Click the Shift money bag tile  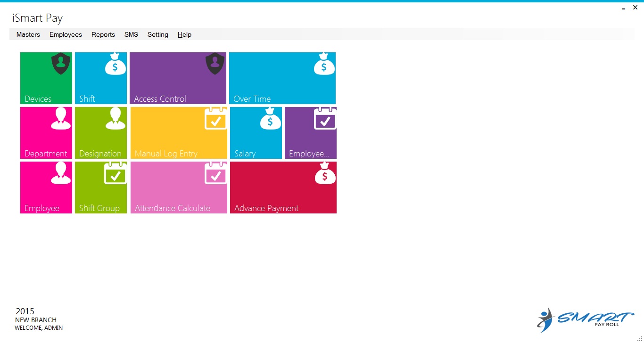pyautogui.click(x=101, y=78)
